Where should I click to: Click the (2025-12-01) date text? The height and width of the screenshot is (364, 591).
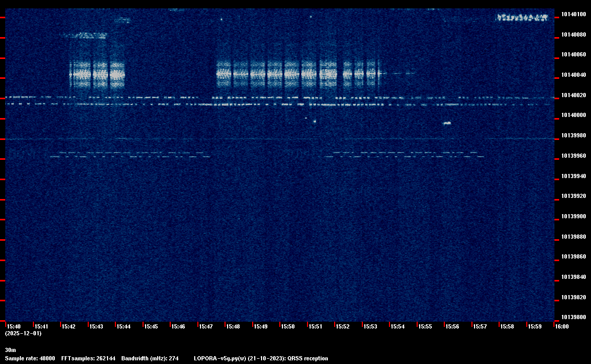click(x=23, y=333)
